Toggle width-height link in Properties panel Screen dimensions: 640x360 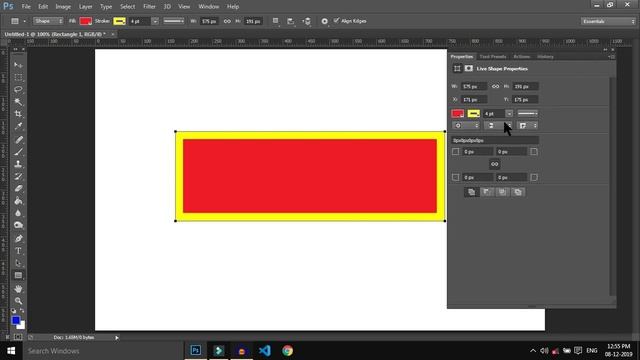point(495,87)
